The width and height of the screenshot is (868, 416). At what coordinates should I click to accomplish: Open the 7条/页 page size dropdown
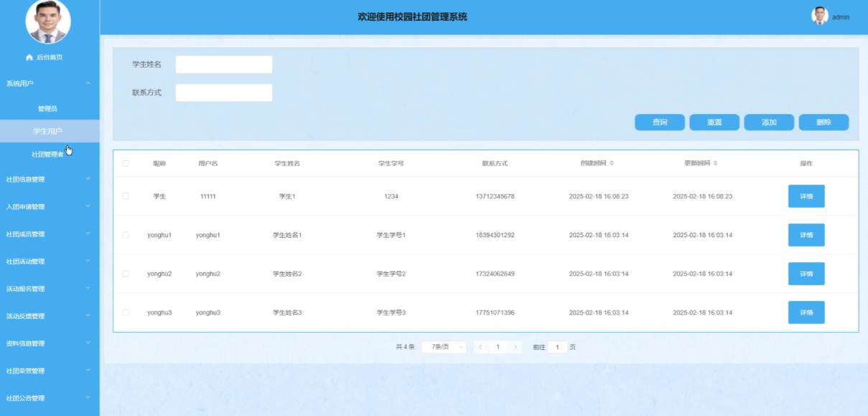[x=444, y=347]
